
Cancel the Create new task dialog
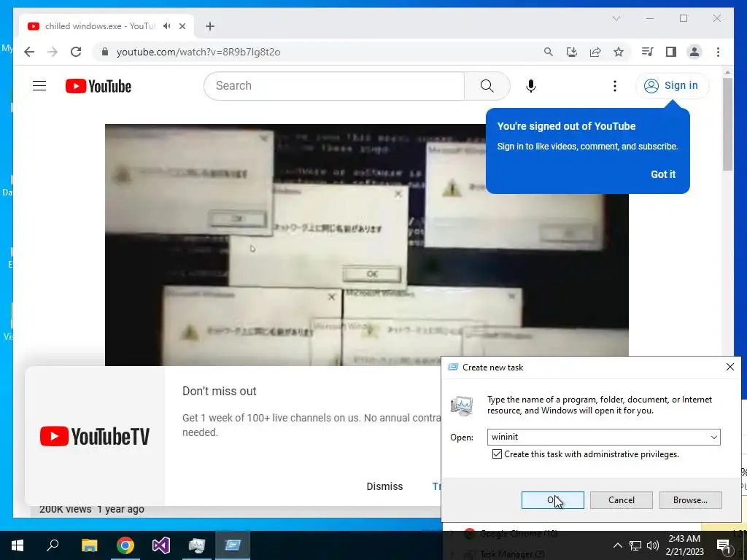coord(622,500)
